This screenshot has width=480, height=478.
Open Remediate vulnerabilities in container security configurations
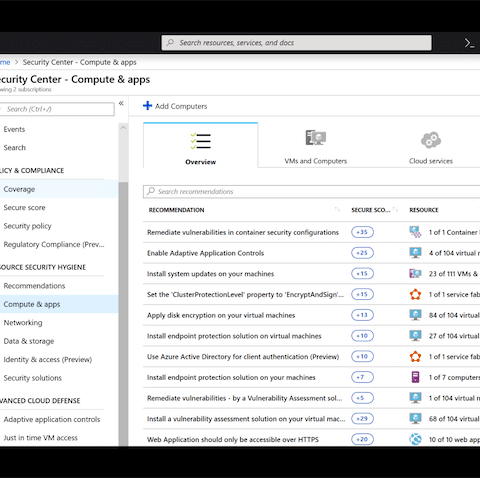point(243,232)
